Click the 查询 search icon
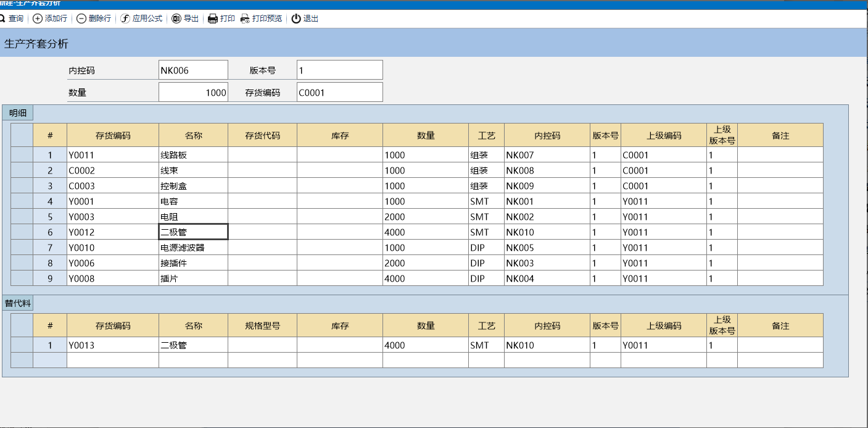Viewport: 868px width, 428px height. pyautogui.click(x=2, y=19)
